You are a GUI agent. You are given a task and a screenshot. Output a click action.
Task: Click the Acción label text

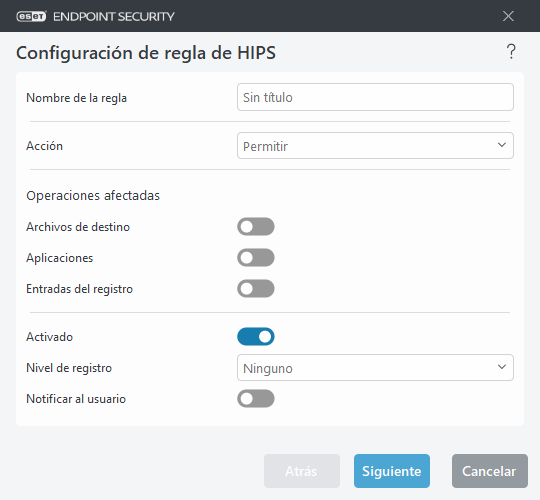coord(44,146)
